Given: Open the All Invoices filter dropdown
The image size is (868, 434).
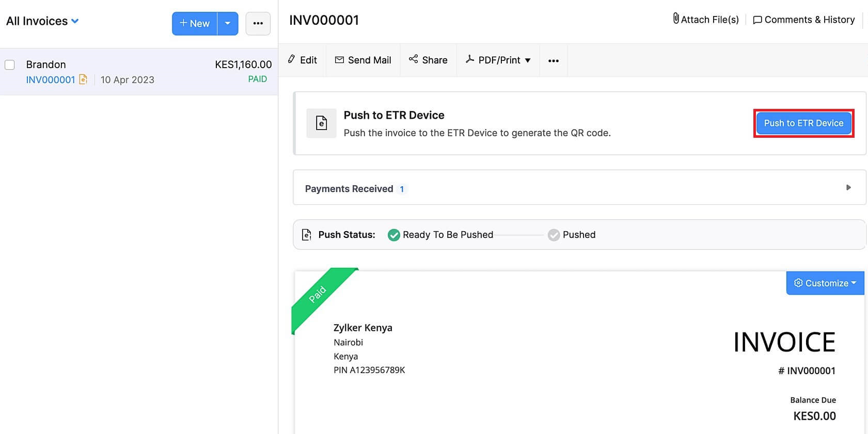Looking at the screenshot, I should click(x=75, y=21).
